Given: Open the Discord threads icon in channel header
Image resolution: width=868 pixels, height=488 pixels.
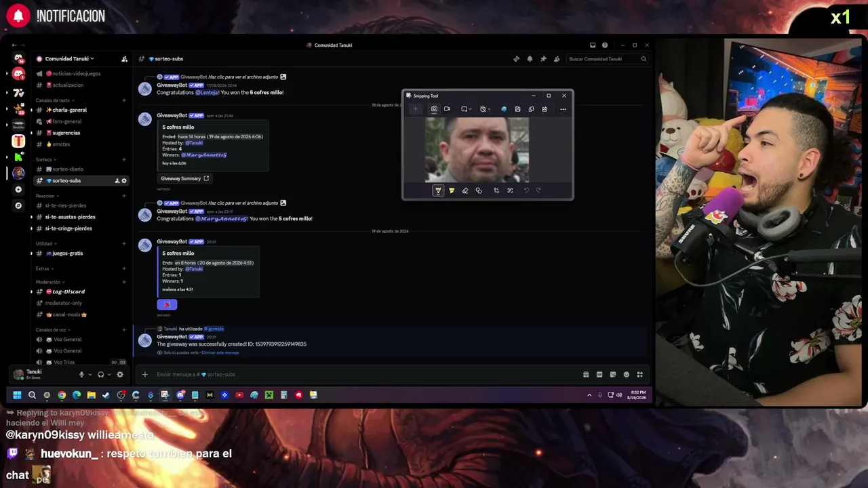Looking at the screenshot, I should click(516, 59).
